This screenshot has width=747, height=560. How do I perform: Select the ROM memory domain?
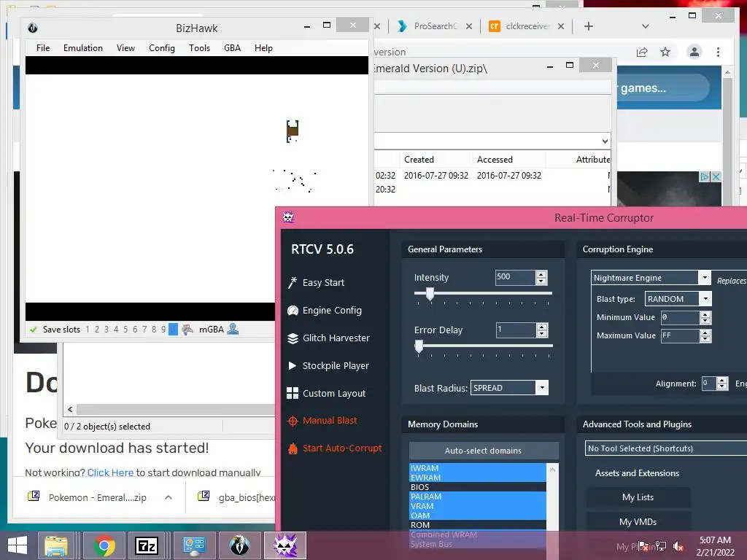(478, 525)
